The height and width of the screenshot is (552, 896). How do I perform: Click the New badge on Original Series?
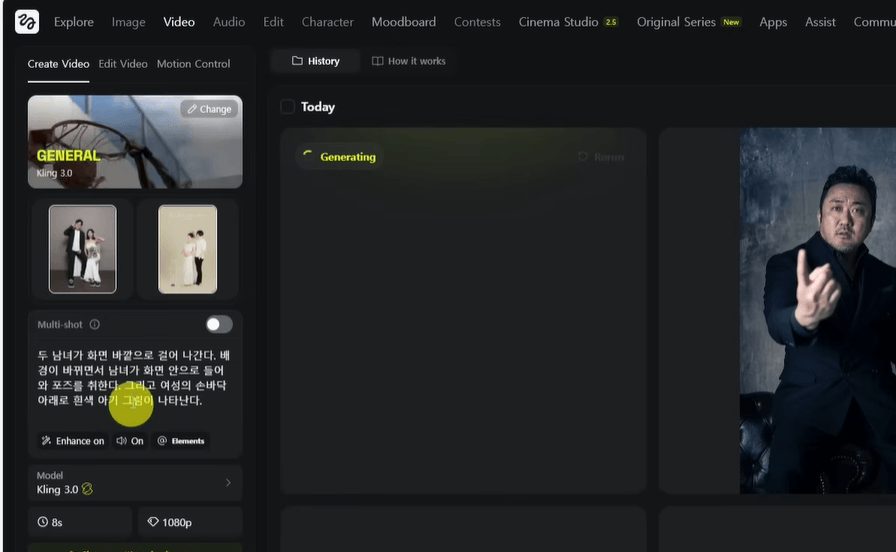[731, 22]
